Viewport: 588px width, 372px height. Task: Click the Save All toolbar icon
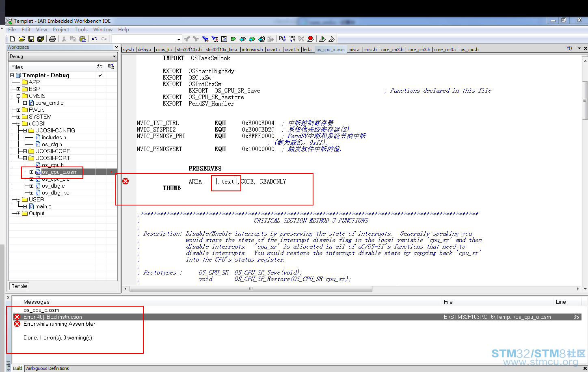(41, 39)
